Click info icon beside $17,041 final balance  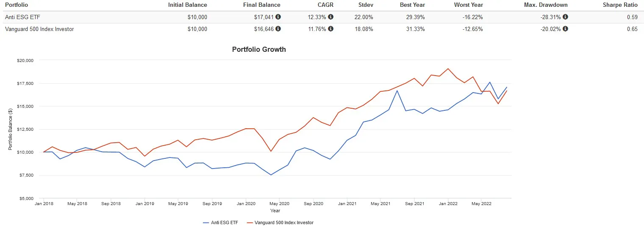(278, 17)
